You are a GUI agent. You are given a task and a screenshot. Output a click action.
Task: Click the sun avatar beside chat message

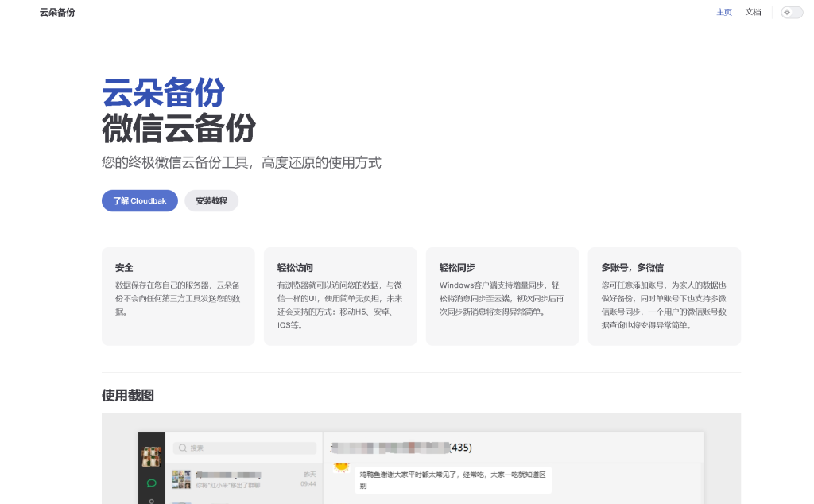341,467
